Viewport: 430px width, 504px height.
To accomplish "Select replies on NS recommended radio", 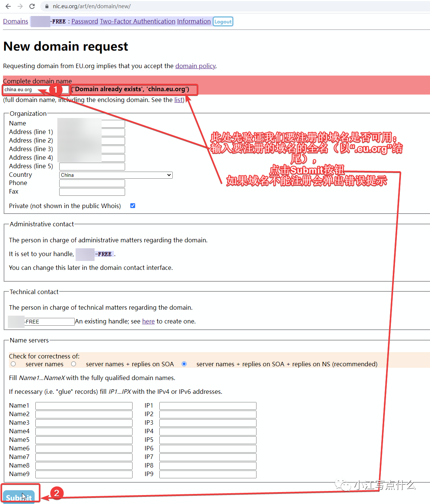I will (184, 364).
